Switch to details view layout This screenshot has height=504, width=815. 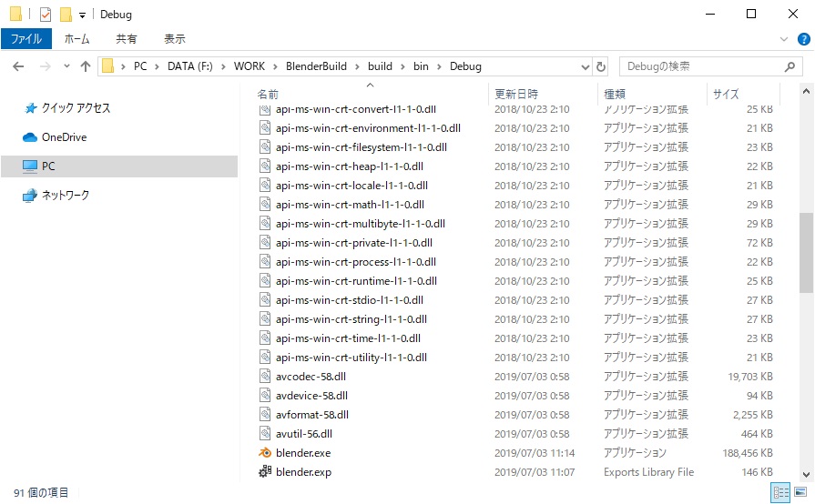coord(780,492)
